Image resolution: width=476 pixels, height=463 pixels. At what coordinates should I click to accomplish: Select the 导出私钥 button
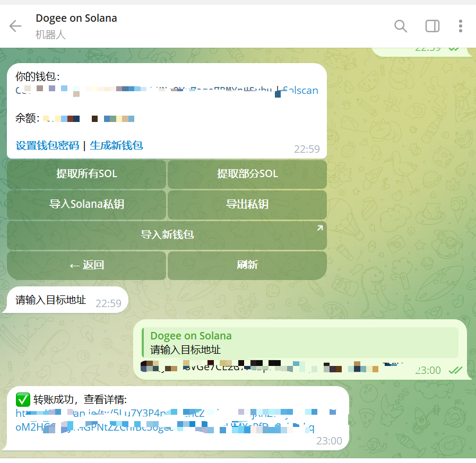pos(247,204)
